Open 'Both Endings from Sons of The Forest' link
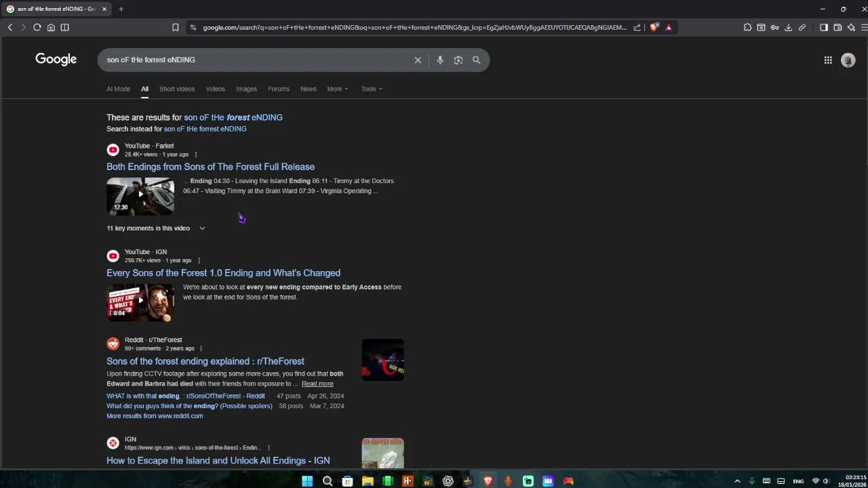The image size is (868, 488). 210,167
